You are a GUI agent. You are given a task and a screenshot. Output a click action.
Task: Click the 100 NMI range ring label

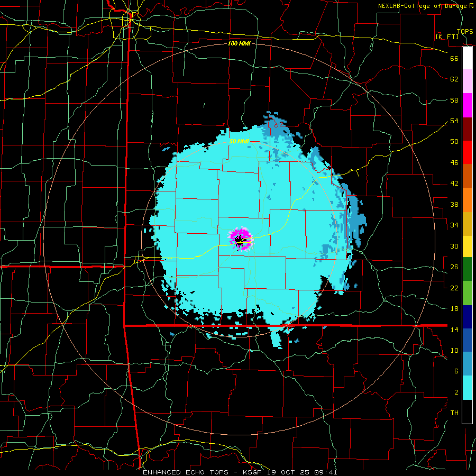tap(239, 44)
